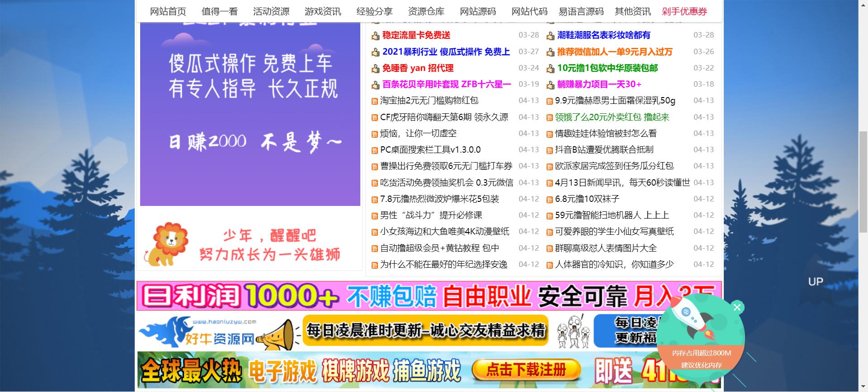
Task: Open article PC桌面搜索栏工具v1.3.0.0
Action: [x=430, y=150]
